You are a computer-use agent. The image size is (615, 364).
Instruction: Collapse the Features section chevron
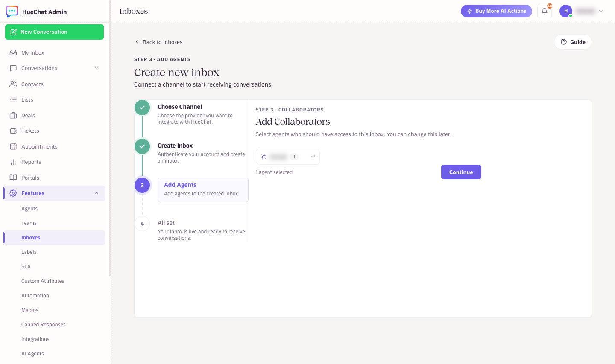coord(97,193)
